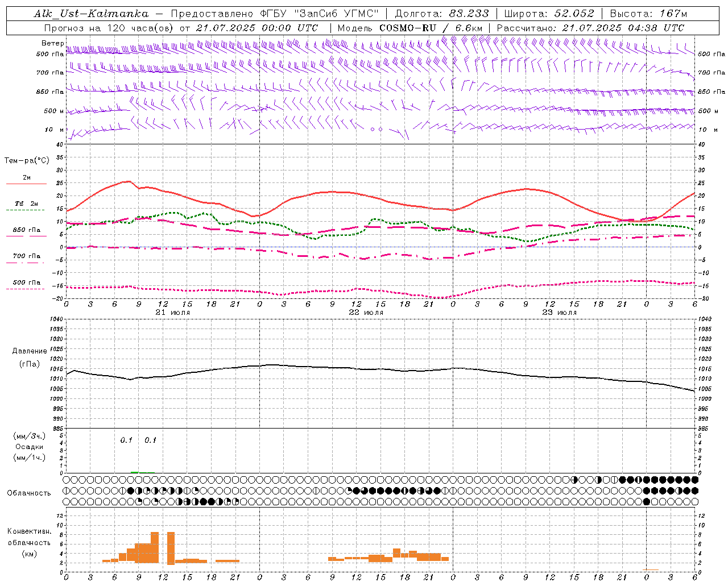
Task: Click the 22 июля date label
Action: 366,313
